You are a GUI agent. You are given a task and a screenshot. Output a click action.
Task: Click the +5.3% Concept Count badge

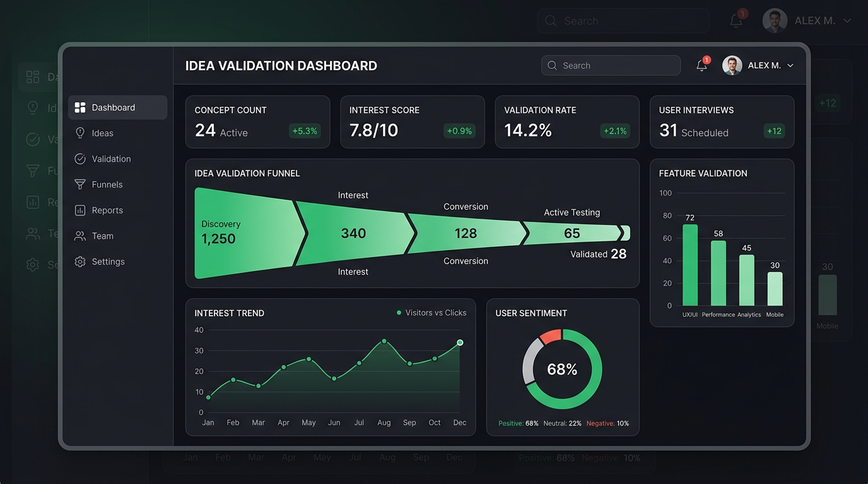pyautogui.click(x=305, y=131)
